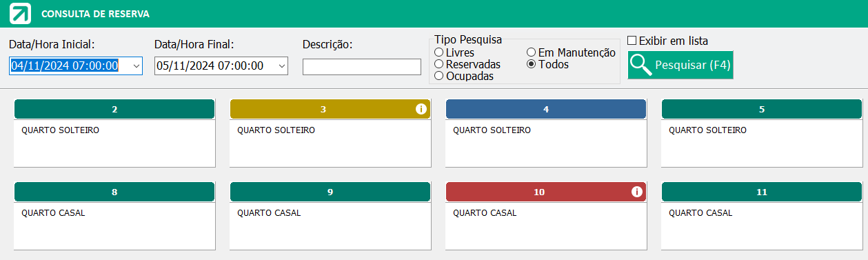Select the Ocupadas radio option
The width and height of the screenshot is (868, 260).
click(x=438, y=76)
